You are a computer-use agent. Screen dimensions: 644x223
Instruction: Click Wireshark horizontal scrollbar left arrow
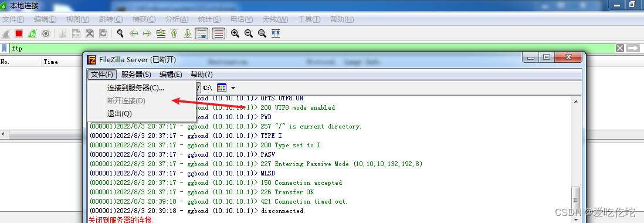pos(4,134)
